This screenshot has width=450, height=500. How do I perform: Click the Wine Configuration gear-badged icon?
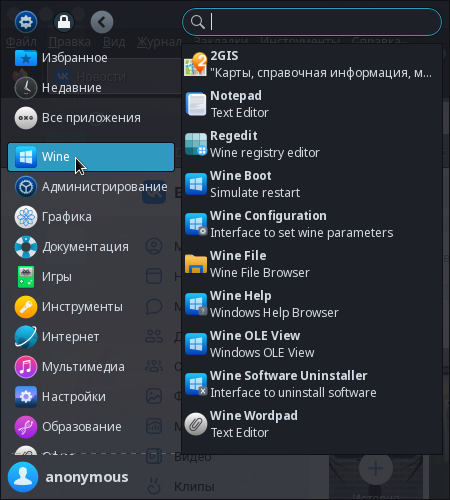(x=196, y=224)
